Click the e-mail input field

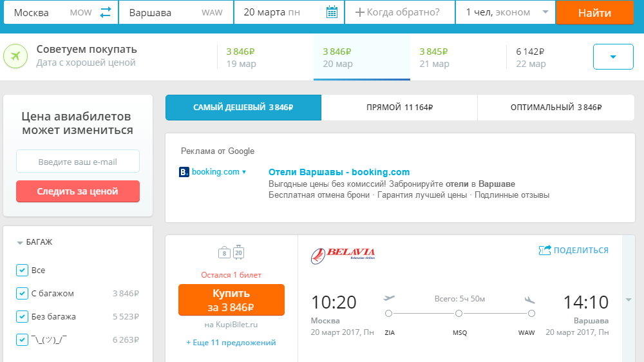point(78,162)
